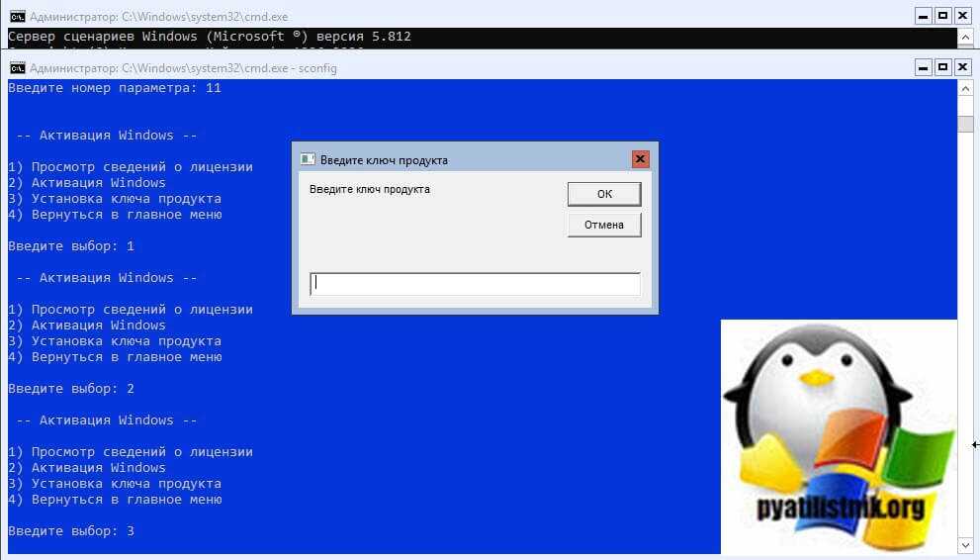Image resolution: width=980 pixels, height=560 pixels.
Task: Click 'Сервер сценариев Windows' version line
Action: [x=210, y=37]
